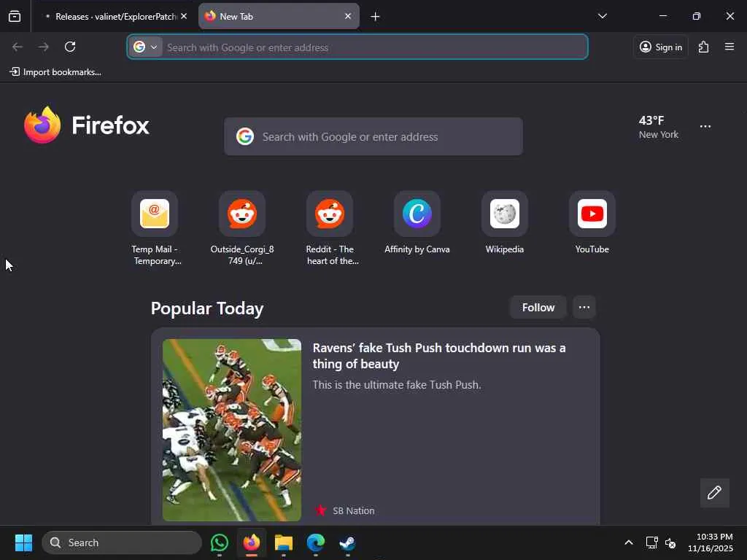Screen dimensions: 747x560
Task: Close the New Tab tab
Action: pyautogui.click(x=348, y=16)
